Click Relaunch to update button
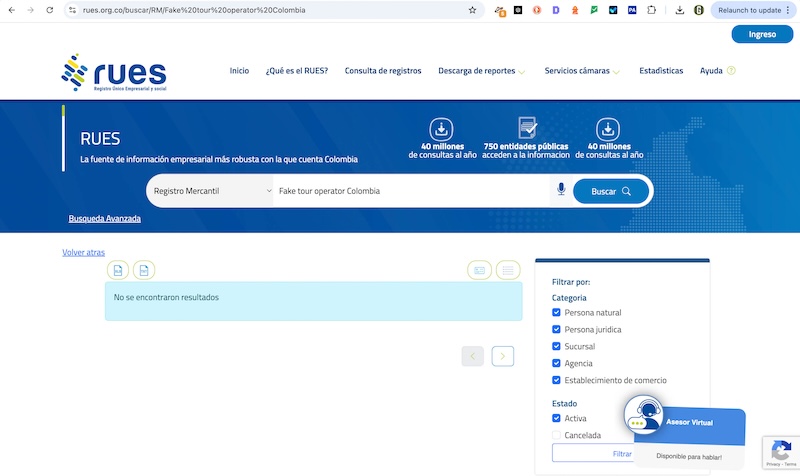The width and height of the screenshot is (800, 476). click(749, 10)
